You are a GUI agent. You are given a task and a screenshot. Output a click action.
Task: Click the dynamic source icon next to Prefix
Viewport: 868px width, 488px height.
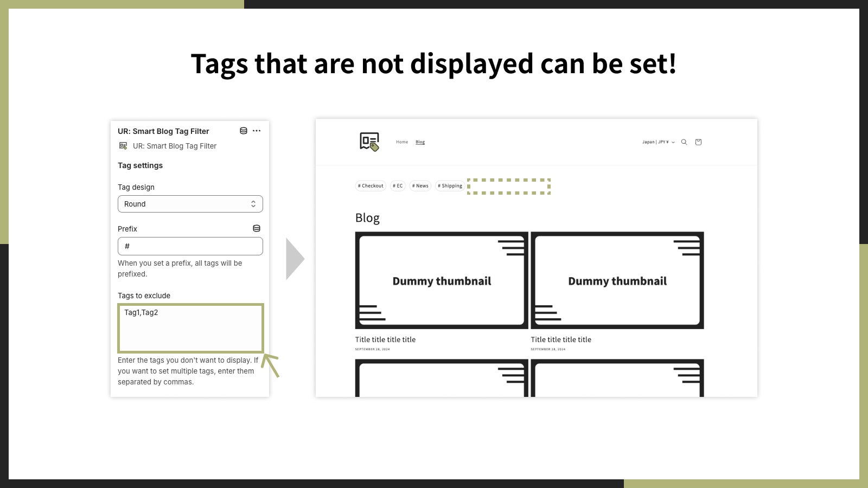coord(257,228)
